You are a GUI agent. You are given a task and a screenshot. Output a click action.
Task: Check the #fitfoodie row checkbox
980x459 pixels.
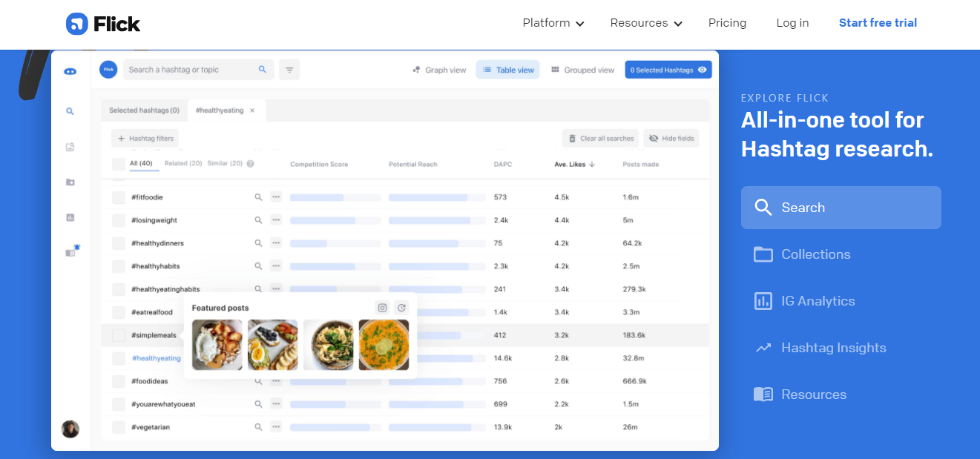119,197
